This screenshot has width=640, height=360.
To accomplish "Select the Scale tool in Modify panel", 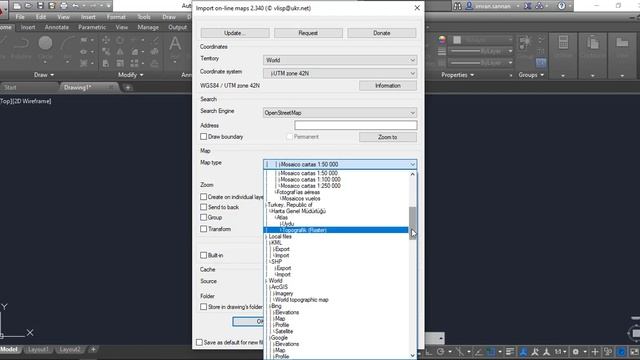I will pos(120,63).
